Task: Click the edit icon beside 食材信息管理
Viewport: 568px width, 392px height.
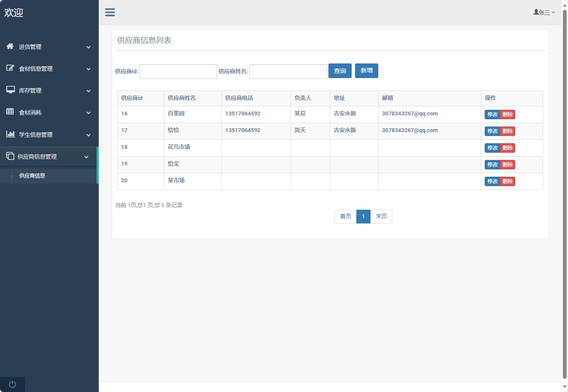Action: coord(10,68)
